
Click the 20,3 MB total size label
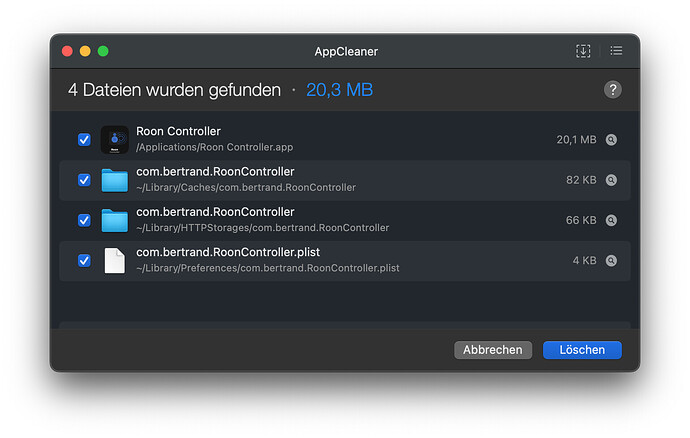pos(339,90)
